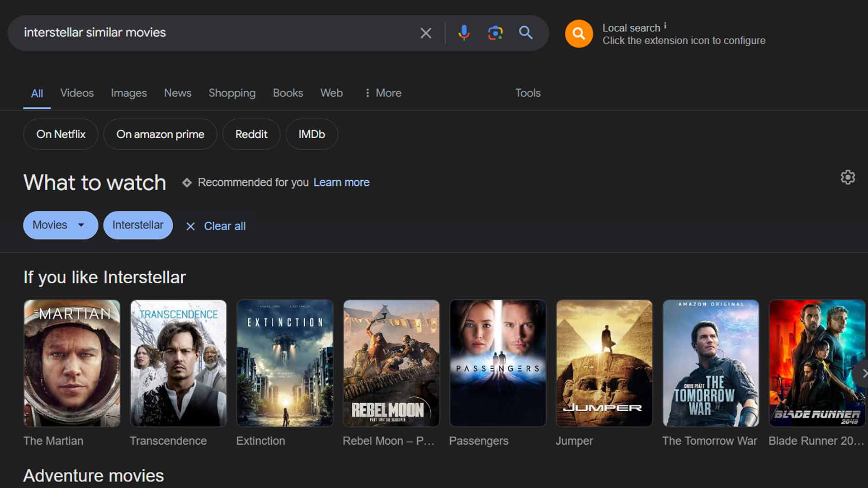Deselect the Interstellar filter chip
Viewport: 868px width, 488px height.
pyautogui.click(x=138, y=225)
